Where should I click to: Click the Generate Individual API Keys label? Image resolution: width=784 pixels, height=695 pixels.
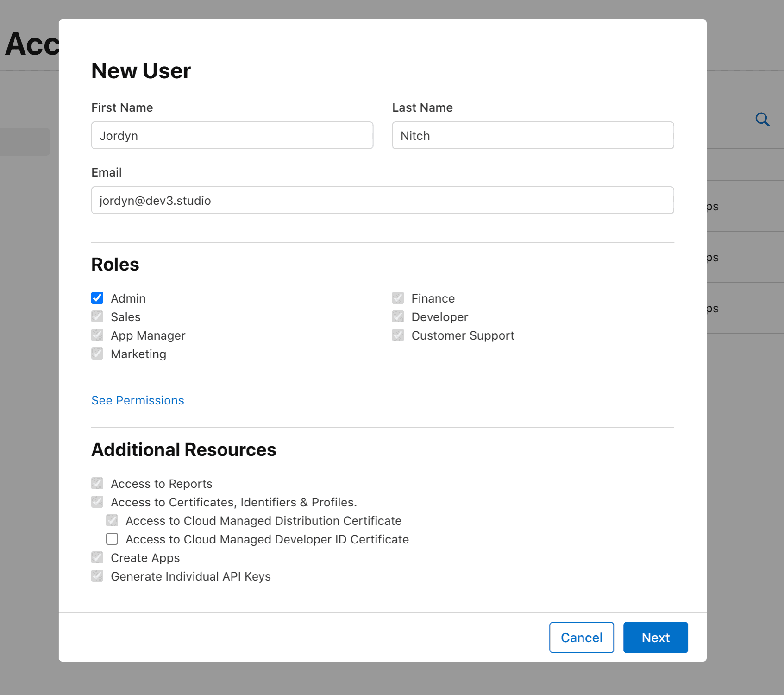click(x=191, y=576)
